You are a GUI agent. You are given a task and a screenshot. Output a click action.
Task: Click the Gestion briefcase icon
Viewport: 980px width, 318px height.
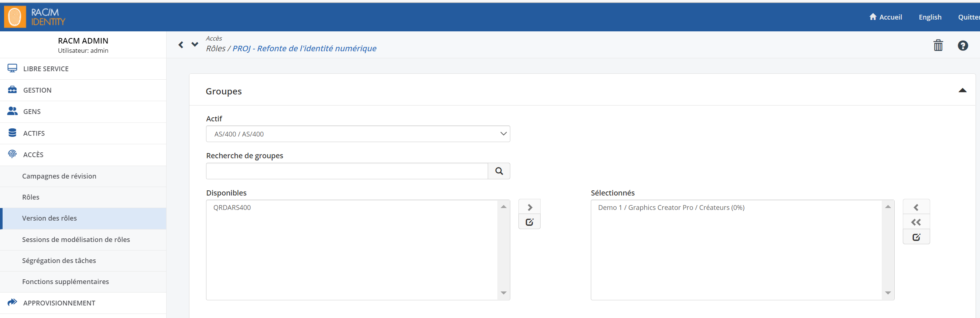[12, 90]
